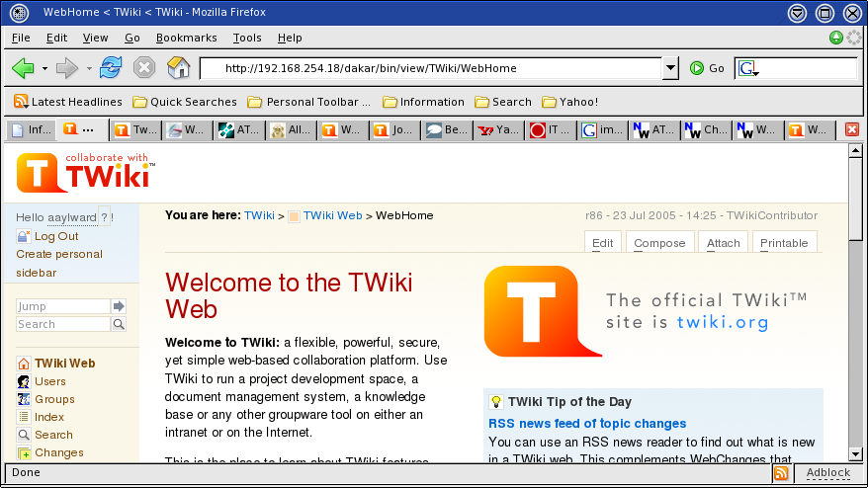868x488 pixels.
Task: Open the View menu
Action: point(95,38)
